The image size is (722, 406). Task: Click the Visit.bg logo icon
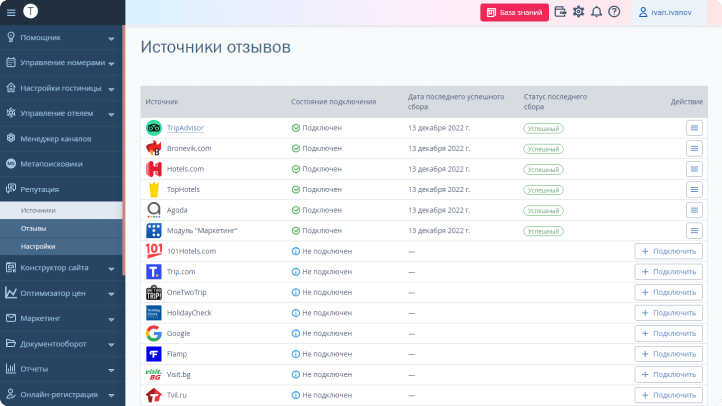click(154, 374)
